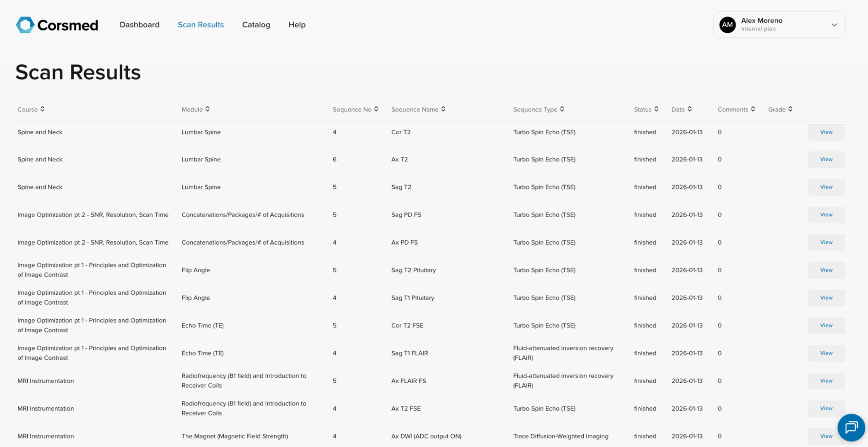Go to the Dashboard page
The image size is (868, 447).
click(139, 25)
